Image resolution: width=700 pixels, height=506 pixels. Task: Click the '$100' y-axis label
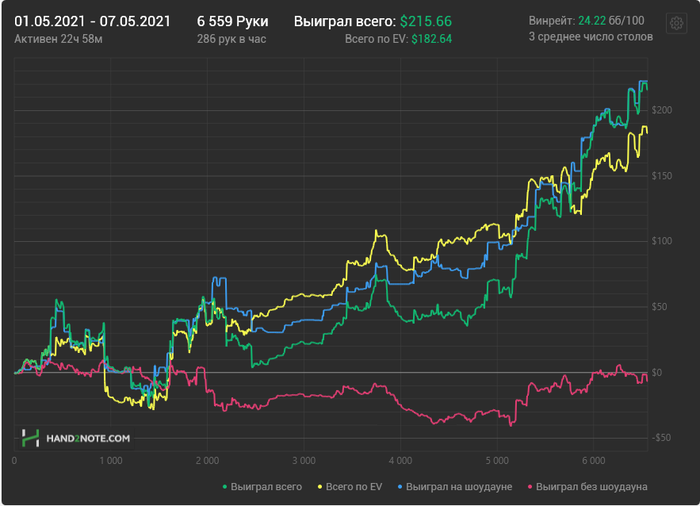tap(662, 241)
